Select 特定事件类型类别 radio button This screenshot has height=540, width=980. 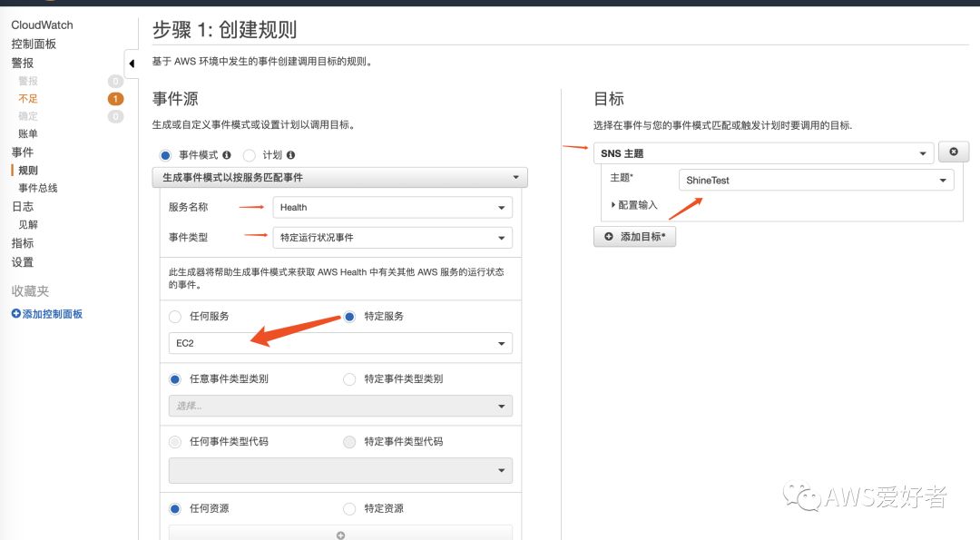(349, 379)
